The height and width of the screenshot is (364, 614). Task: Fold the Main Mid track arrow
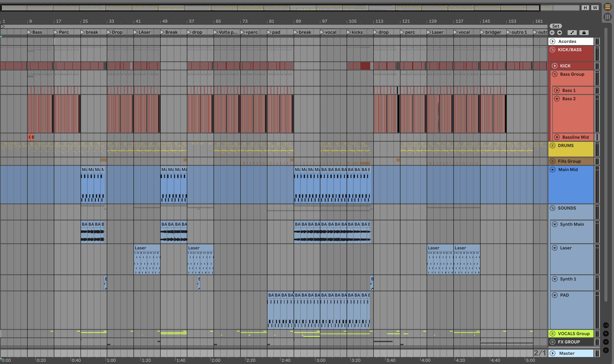click(553, 170)
